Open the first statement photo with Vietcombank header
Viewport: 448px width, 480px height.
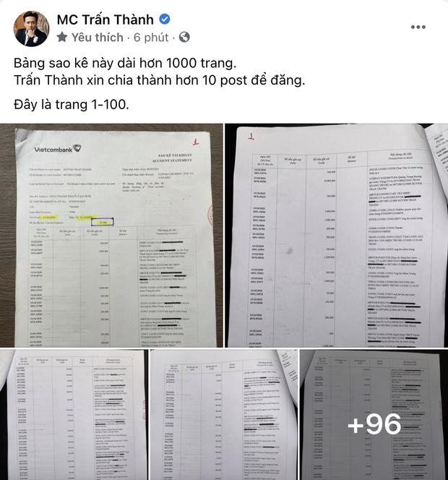(111, 236)
